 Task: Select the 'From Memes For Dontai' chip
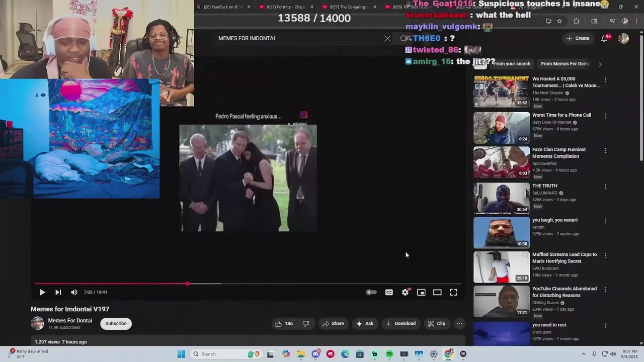coord(565,64)
